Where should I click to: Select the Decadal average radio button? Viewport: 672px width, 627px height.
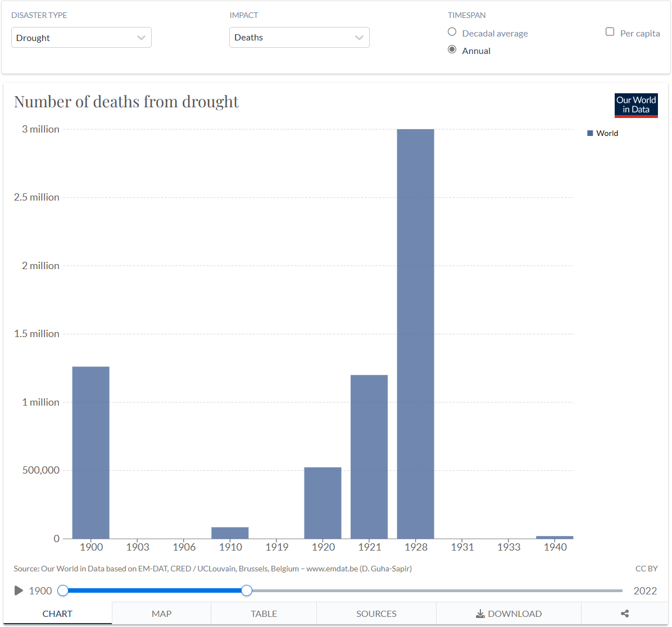click(x=452, y=32)
